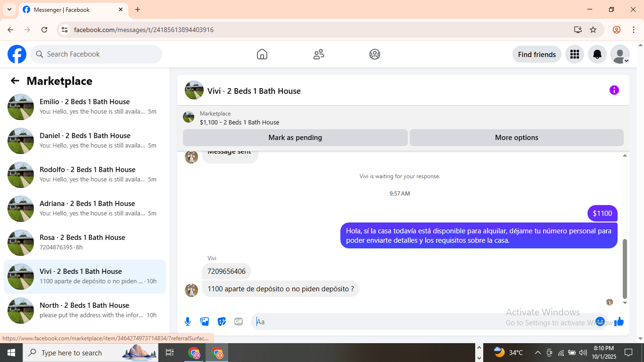Open the Friends icon in top navigation
Image resolution: width=644 pixels, height=362 pixels.
click(x=319, y=54)
